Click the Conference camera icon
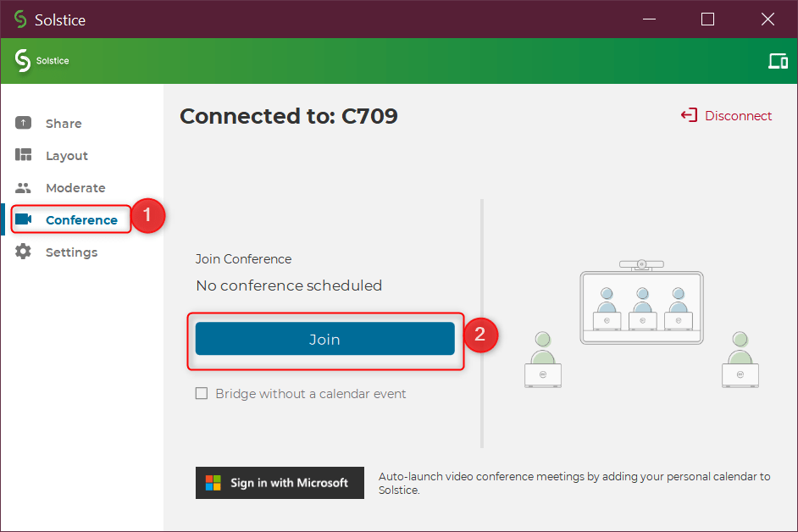The width and height of the screenshot is (798, 532). (x=24, y=219)
